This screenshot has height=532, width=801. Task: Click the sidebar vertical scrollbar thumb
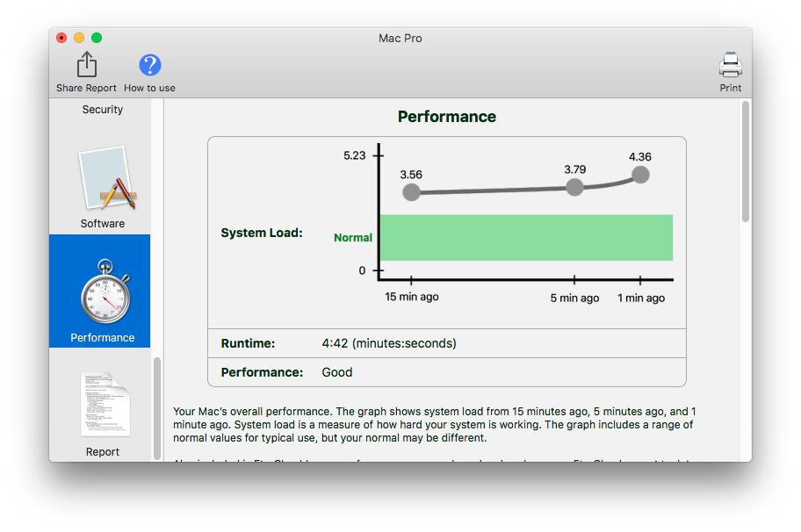click(157, 408)
